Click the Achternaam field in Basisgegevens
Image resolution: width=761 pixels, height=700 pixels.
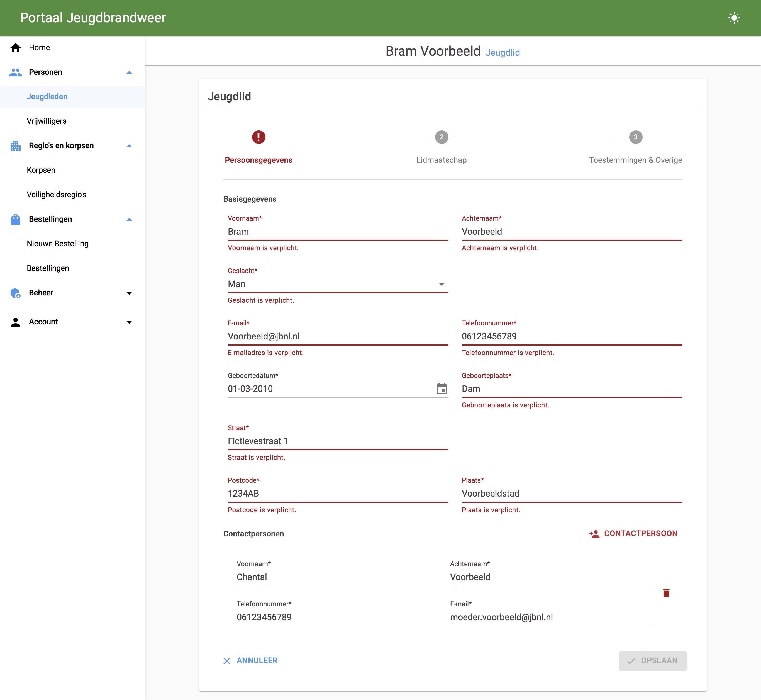(x=572, y=232)
